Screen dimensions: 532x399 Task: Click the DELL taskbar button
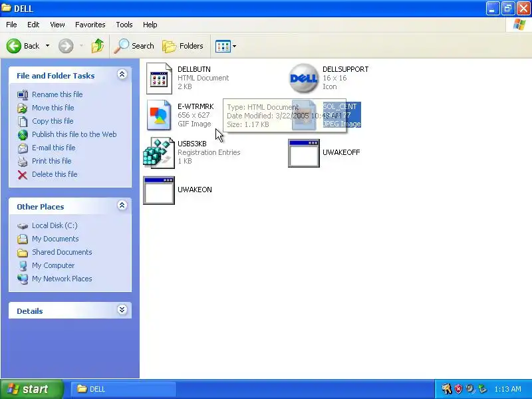pyautogui.click(x=124, y=389)
